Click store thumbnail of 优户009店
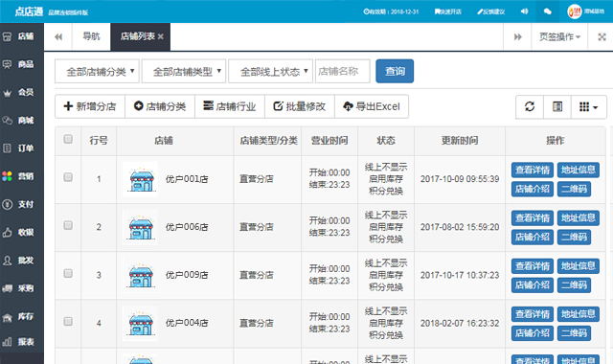613x364 pixels. click(x=141, y=275)
